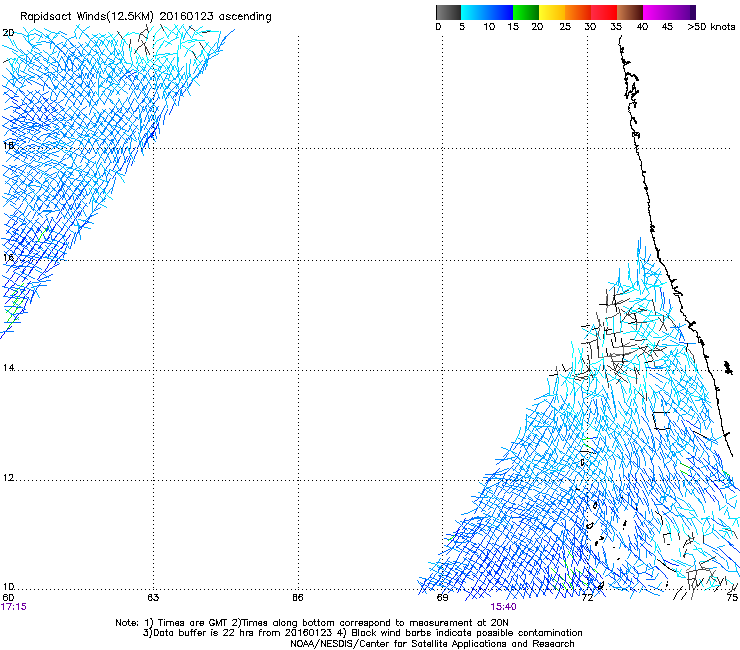This screenshot has height=650, width=740.
Task: Click the latitude label "12"
Action: (x=8, y=478)
